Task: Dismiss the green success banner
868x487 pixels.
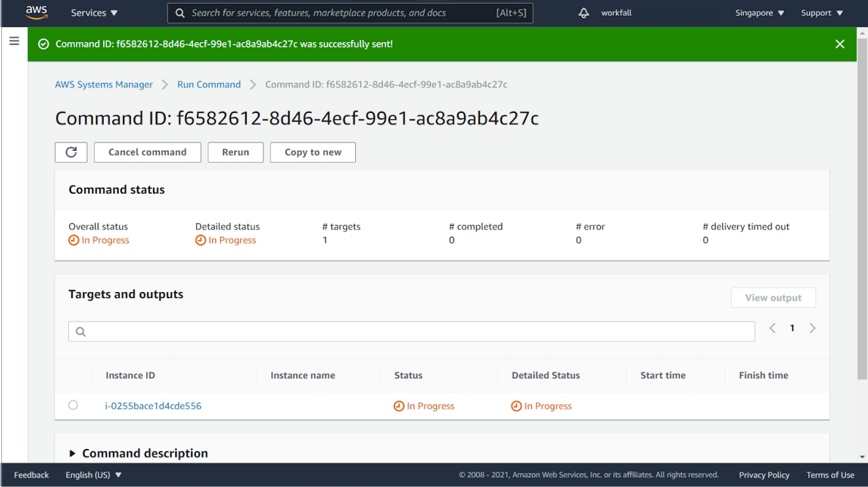Action: coord(839,44)
